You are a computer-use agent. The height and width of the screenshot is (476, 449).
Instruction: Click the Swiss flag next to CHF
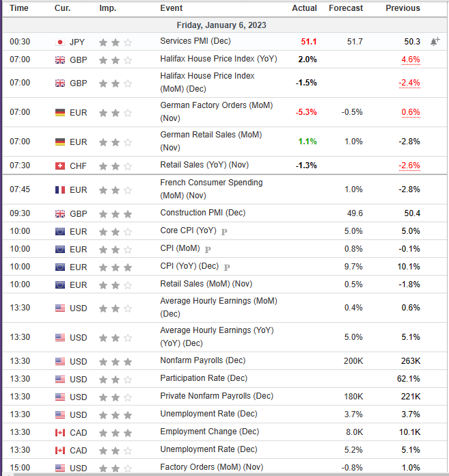click(x=59, y=166)
